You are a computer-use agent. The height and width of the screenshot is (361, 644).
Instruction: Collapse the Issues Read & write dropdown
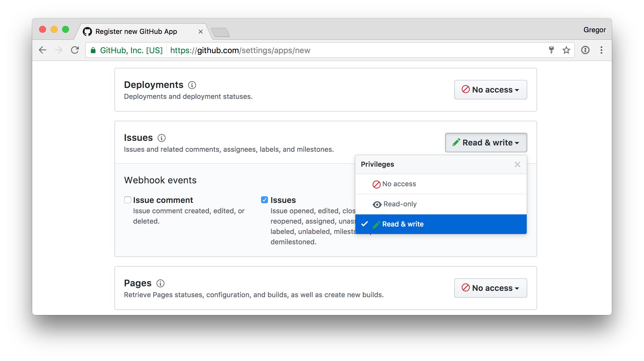[x=486, y=143]
